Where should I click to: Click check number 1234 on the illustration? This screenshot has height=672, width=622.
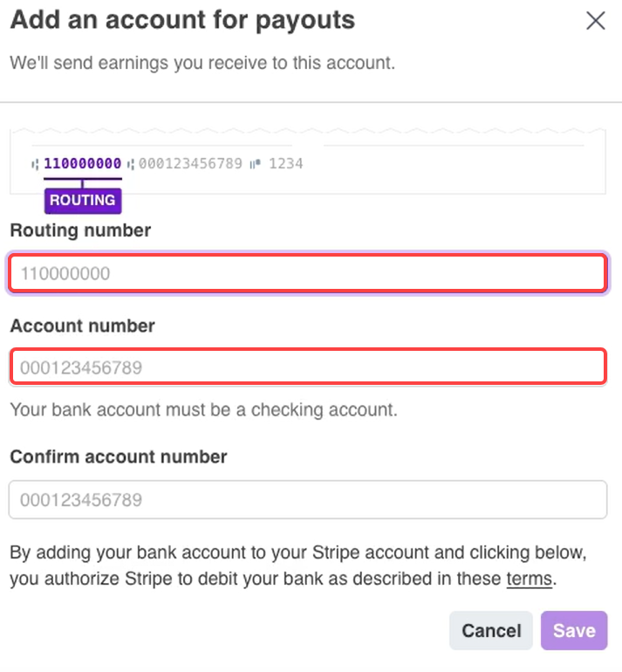[286, 163]
